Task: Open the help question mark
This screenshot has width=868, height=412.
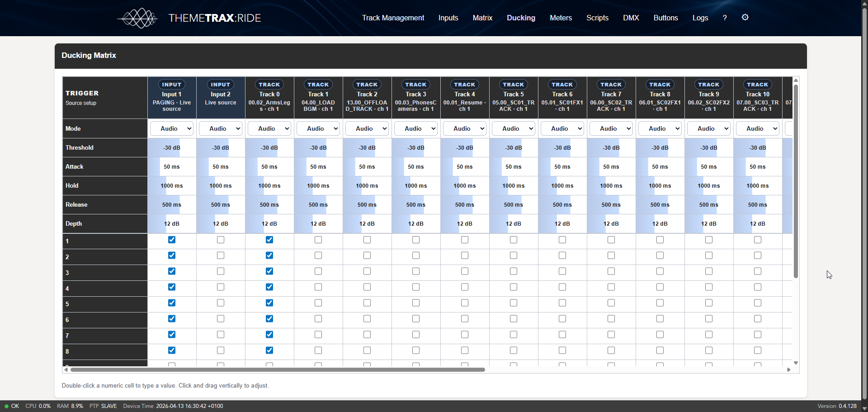Action: [x=725, y=18]
